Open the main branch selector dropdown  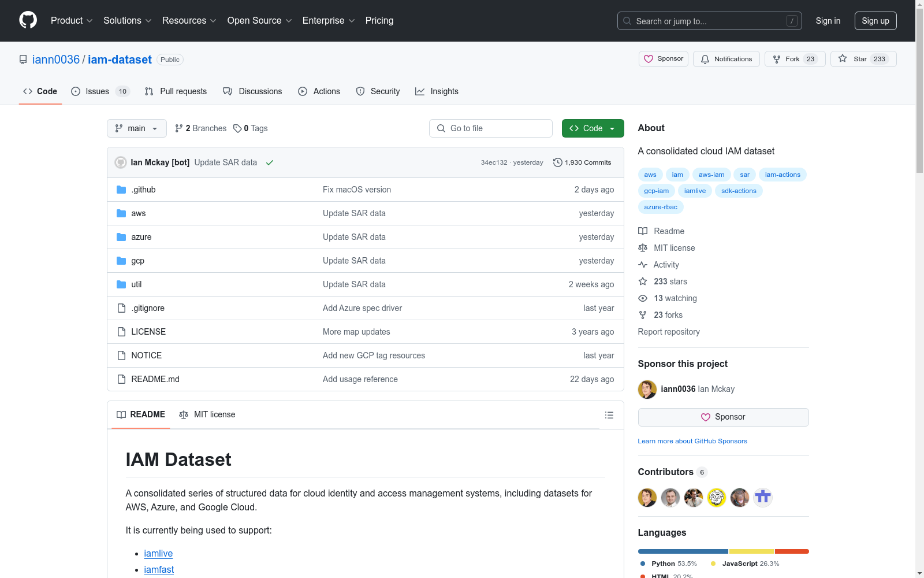coord(137,128)
